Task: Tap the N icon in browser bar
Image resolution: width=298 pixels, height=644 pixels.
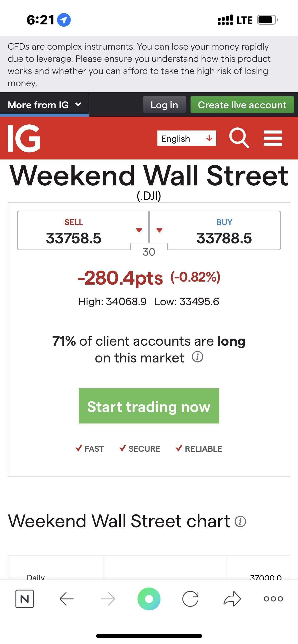Action: click(x=24, y=599)
